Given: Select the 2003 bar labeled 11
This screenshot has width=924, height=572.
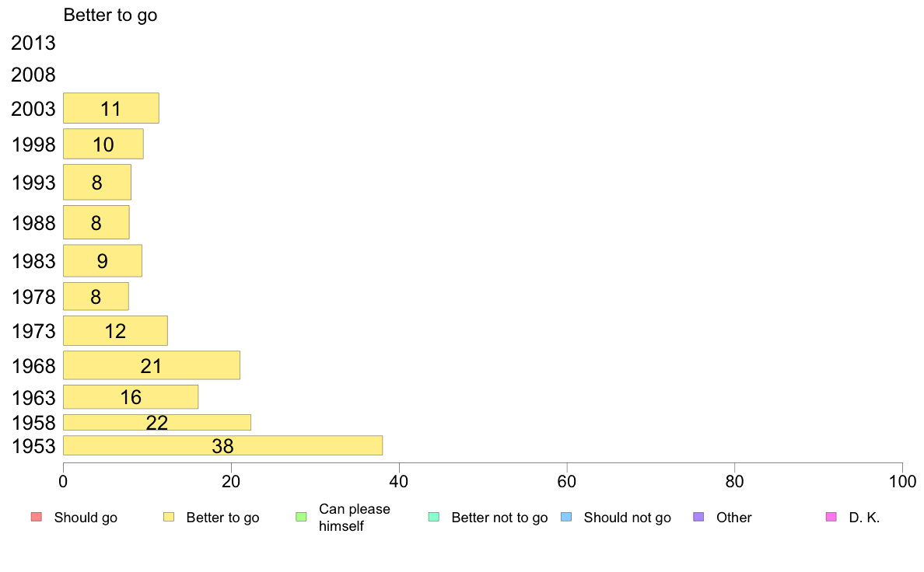Looking at the screenshot, I should pos(110,108).
